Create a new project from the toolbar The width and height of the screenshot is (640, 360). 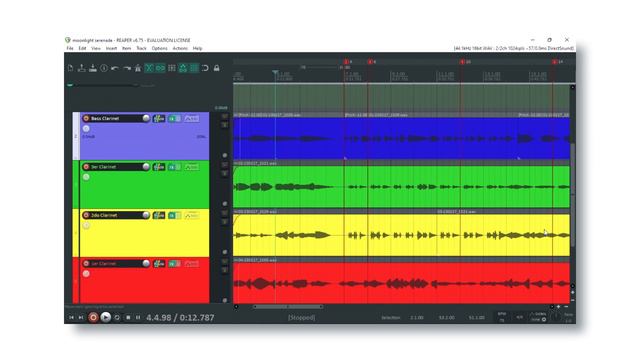tap(71, 68)
